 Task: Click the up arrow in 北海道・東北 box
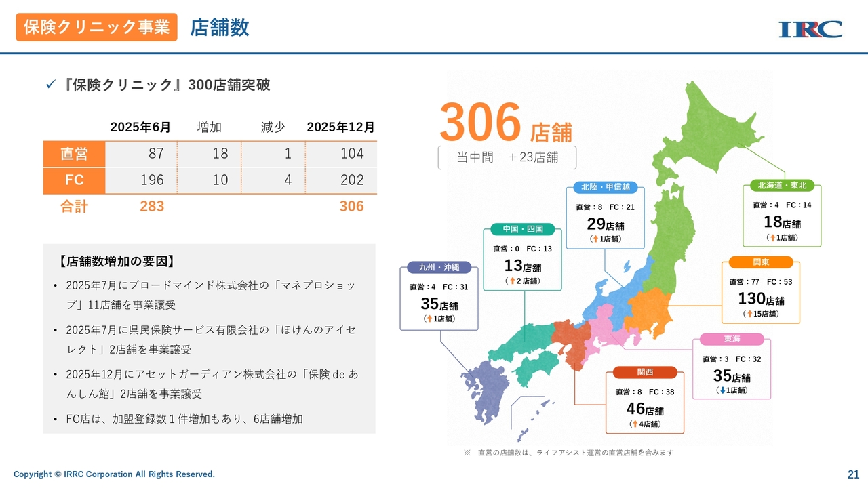772,238
